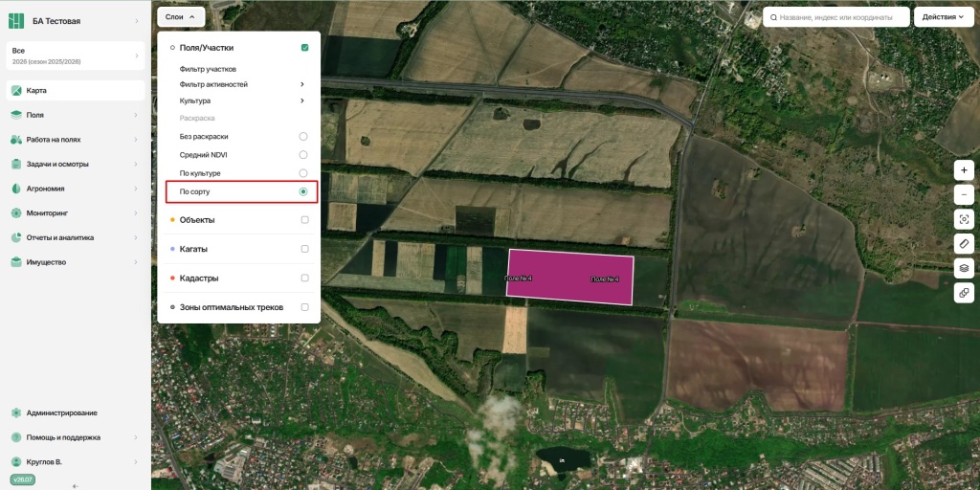The width and height of the screenshot is (980, 490).
Task: Click the search magnifier icon
Action: click(x=774, y=17)
